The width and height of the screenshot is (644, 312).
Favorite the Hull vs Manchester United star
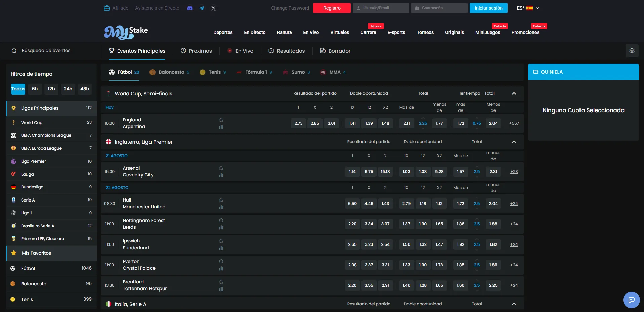(221, 200)
